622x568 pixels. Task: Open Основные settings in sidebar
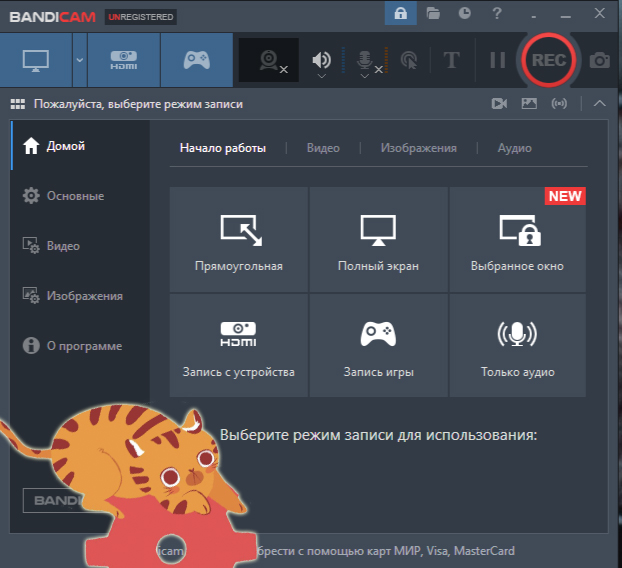click(75, 196)
